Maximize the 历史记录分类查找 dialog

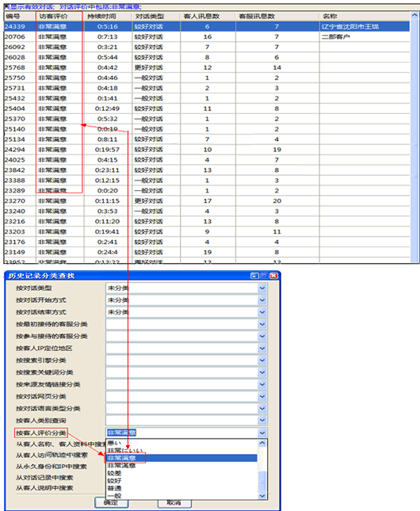pos(264,276)
